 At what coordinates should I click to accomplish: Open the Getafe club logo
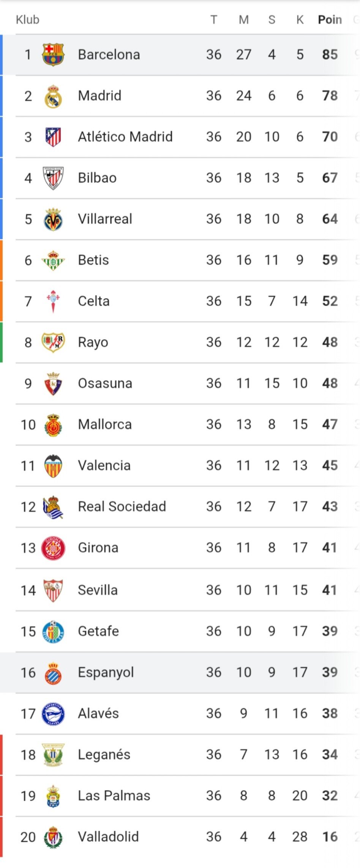coord(53,632)
